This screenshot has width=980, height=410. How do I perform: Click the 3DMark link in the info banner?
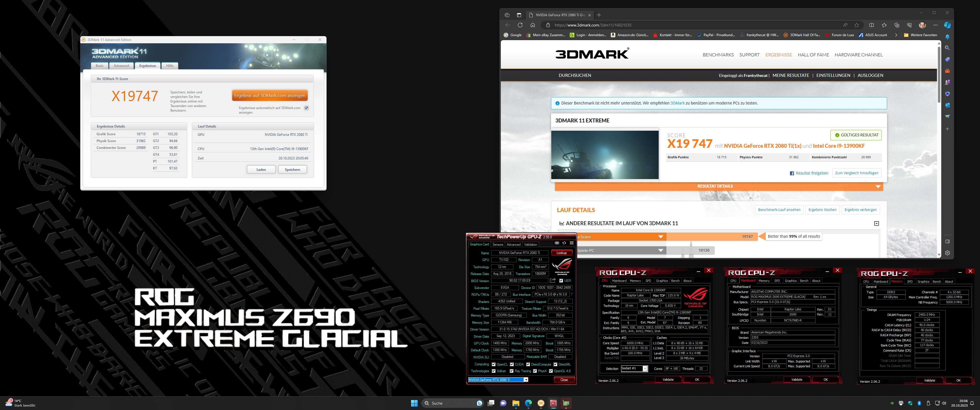677,103
